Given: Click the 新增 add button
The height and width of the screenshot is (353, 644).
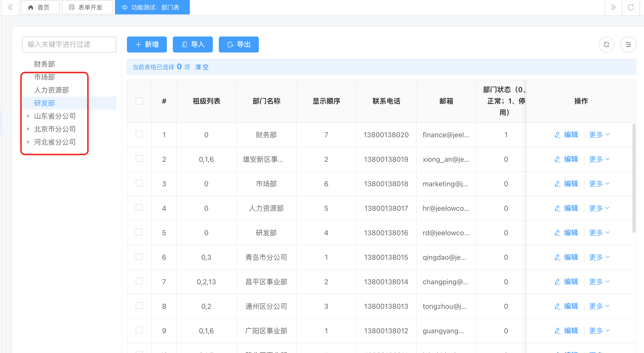Looking at the screenshot, I should (x=147, y=44).
